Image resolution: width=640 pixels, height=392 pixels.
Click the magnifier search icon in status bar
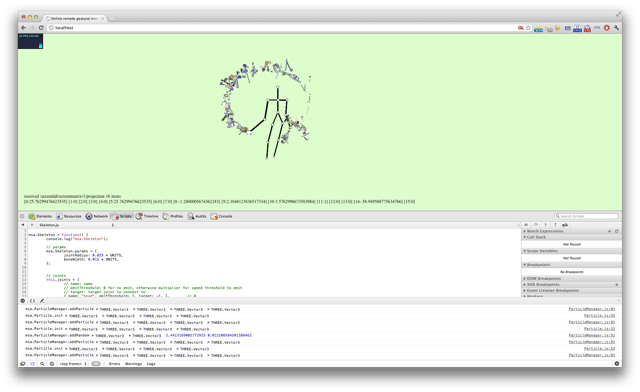click(x=42, y=363)
